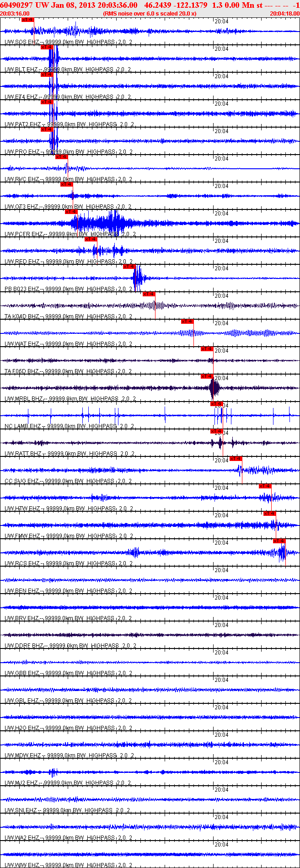
Task: Click the UW.GBL EHZ station label
Action: [22, 701]
